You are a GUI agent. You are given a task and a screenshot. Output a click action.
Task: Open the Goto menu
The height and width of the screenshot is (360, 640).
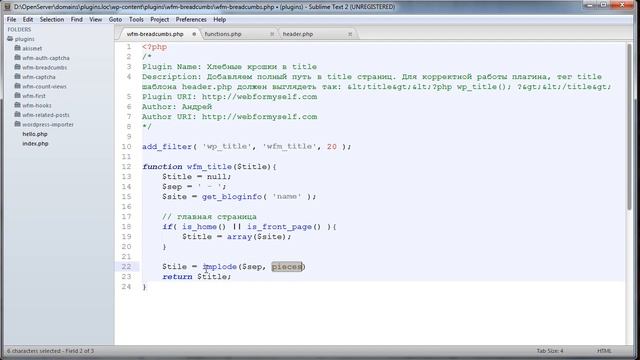click(x=116, y=20)
